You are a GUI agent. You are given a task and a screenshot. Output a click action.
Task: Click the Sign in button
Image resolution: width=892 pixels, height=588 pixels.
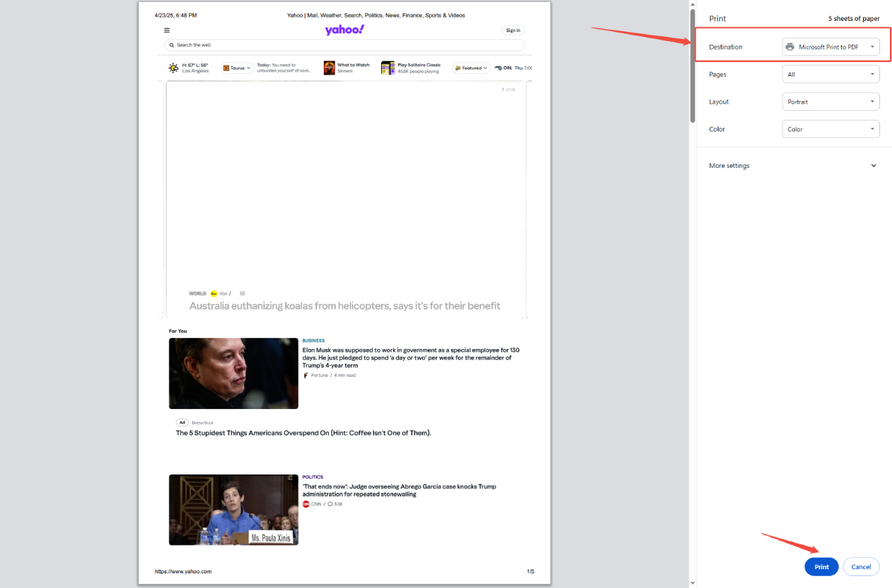(x=512, y=30)
